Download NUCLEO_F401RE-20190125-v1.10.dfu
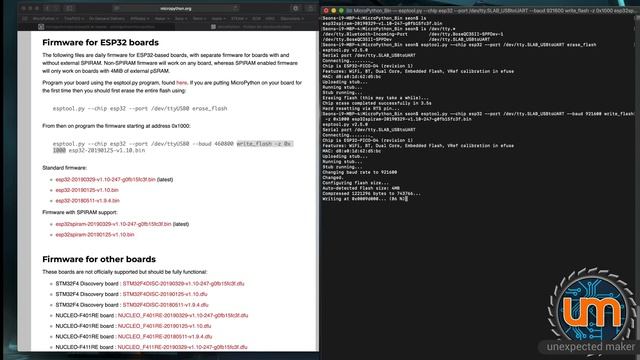Viewport: 640px width, 360px height. click(164, 326)
